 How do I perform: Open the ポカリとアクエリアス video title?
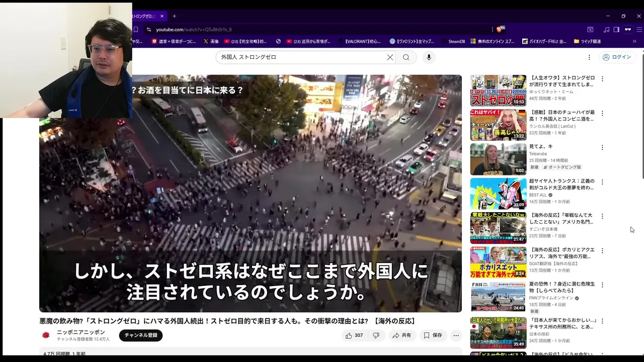coord(561,253)
